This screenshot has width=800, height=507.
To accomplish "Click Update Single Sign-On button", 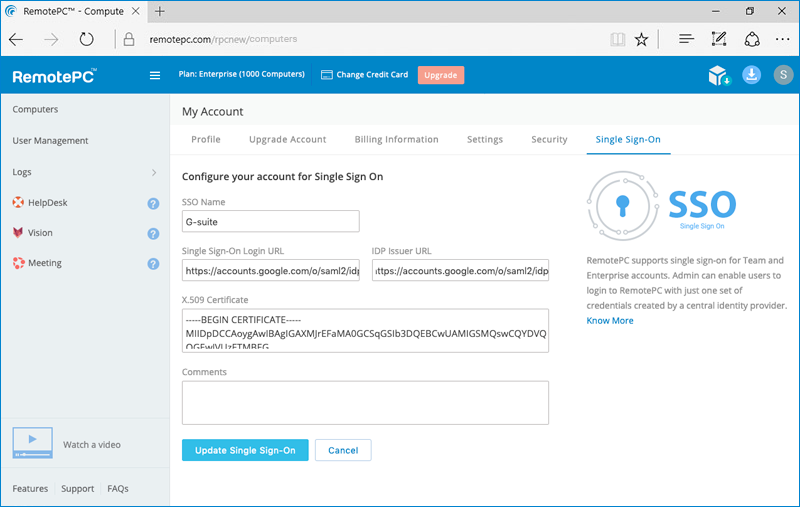I will click(x=245, y=450).
